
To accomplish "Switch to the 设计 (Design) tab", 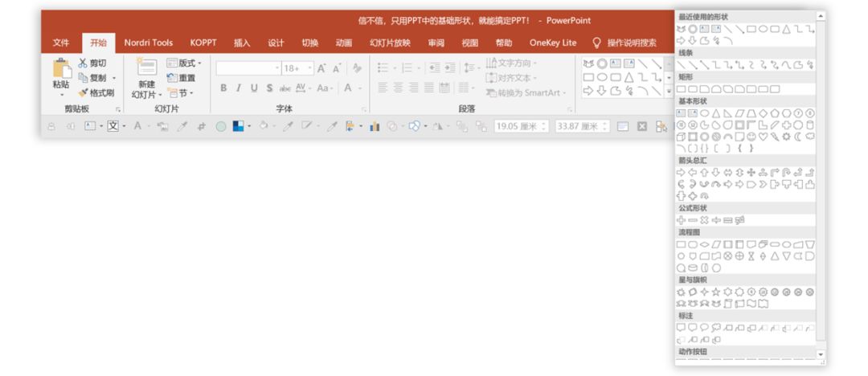I will pyautogui.click(x=276, y=43).
